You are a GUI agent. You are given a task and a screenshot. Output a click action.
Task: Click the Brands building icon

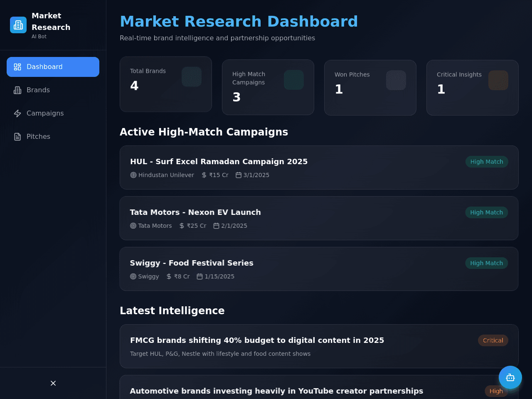point(17,90)
